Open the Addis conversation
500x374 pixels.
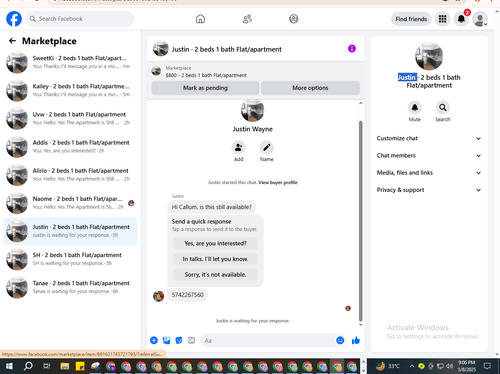(x=70, y=147)
